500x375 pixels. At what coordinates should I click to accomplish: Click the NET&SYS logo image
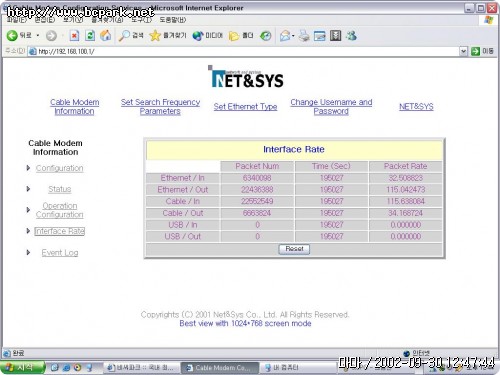coord(247,77)
